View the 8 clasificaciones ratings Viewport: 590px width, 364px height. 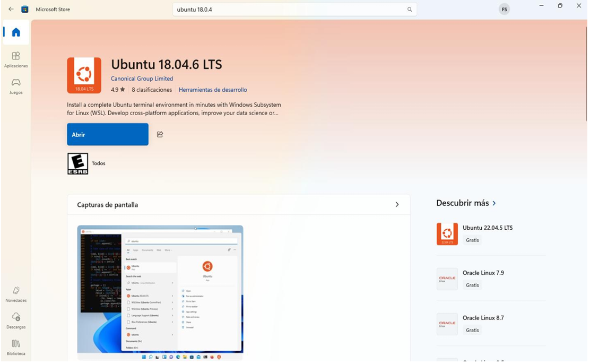152,90
